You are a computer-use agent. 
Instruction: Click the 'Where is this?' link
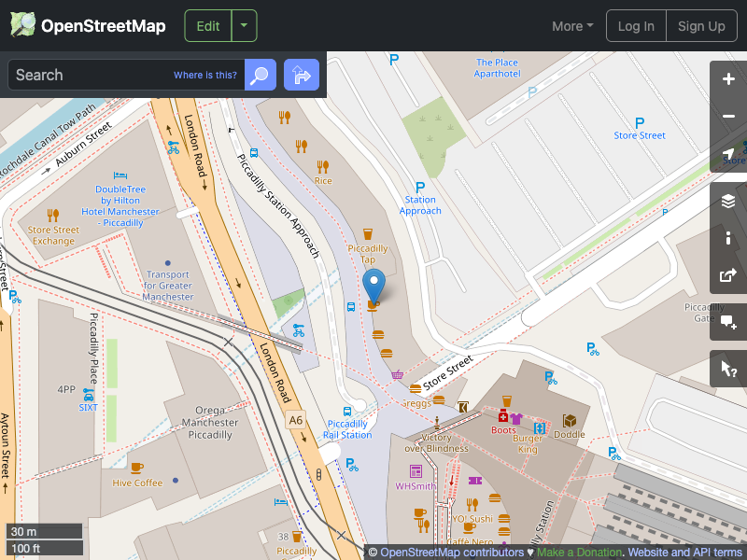tap(204, 75)
